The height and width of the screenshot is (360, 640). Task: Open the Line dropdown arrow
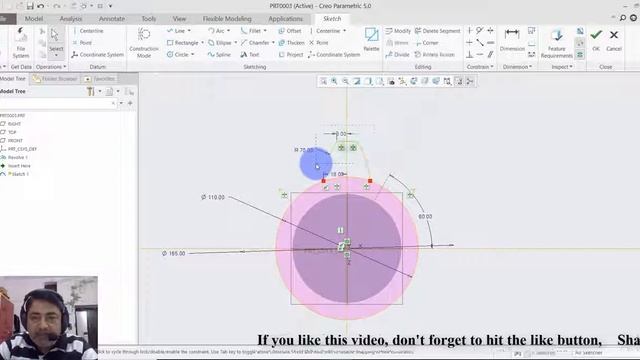pos(189,31)
